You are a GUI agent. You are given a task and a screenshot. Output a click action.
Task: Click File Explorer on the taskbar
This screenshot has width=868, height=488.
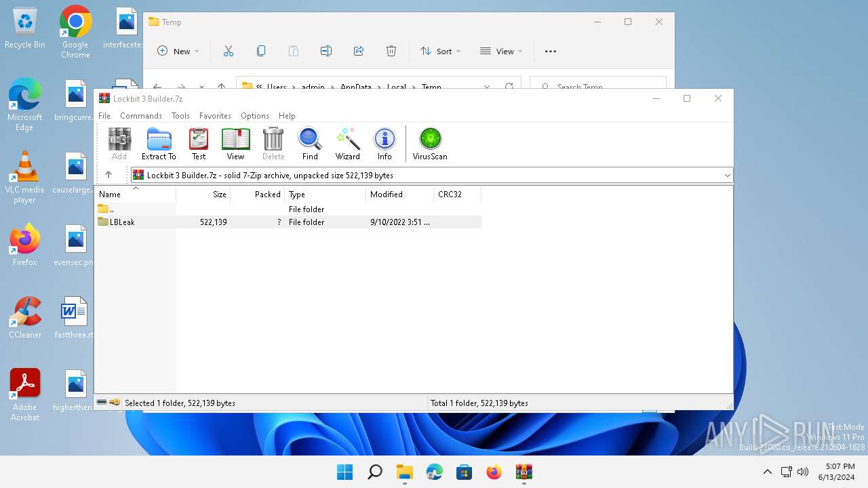404,472
